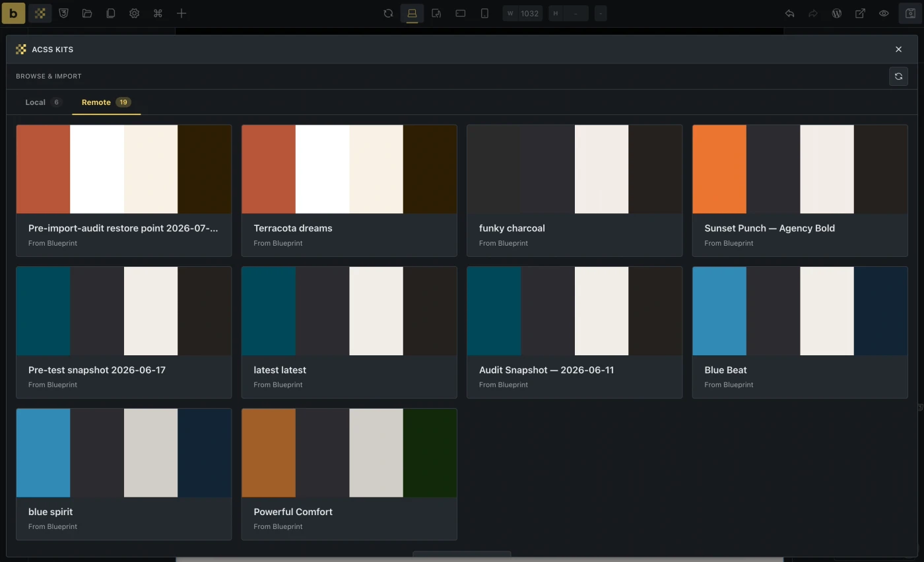Select the Pre-test snapshot 2026-06-17 title
Image resolution: width=924 pixels, height=562 pixels.
click(97, 370)
